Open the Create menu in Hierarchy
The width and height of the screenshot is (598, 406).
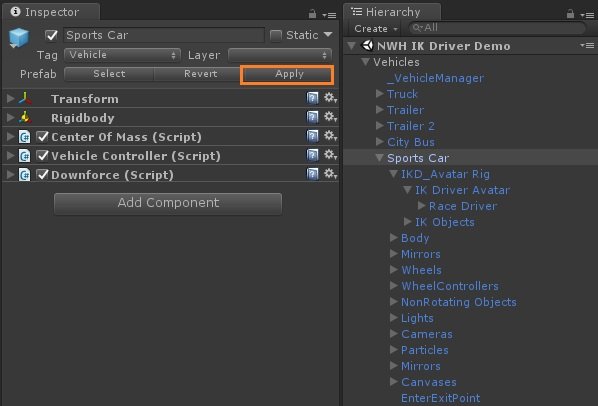tap(376, 29)
